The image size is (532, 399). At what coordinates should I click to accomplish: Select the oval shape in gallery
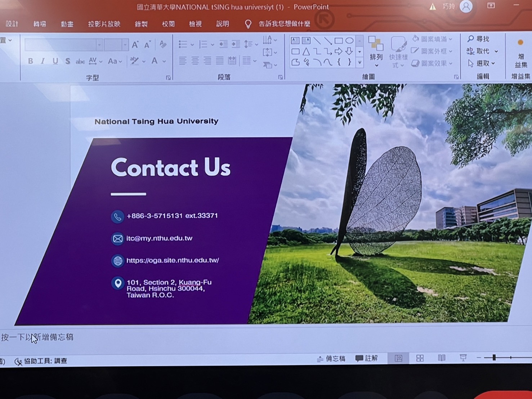(349, 40)
